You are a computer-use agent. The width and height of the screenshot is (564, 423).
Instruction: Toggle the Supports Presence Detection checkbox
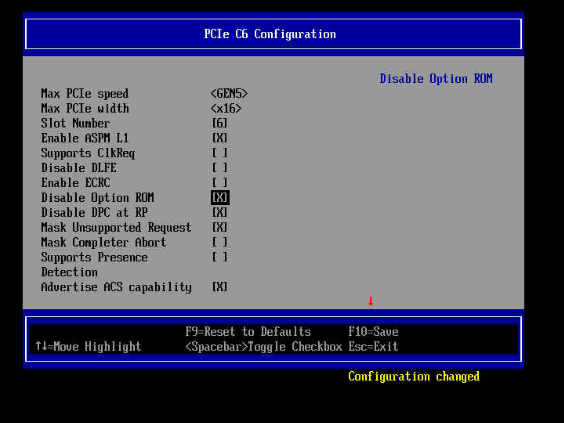pyautogui.click(x=219, y=257)
